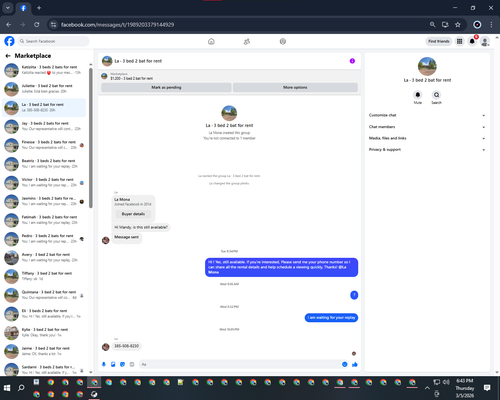This screenshot has height=400, width=500.
Task: Click More options button
Action: click(295, 87)
